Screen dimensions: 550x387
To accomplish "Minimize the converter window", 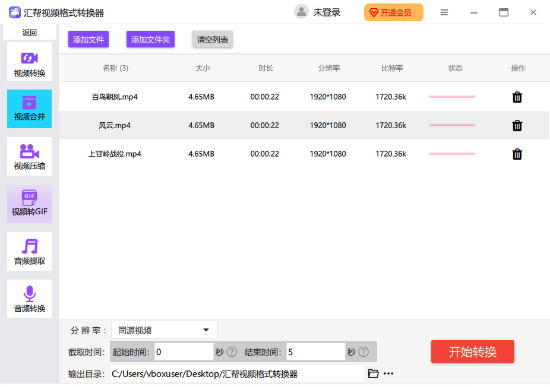I will tap(474, 13).
